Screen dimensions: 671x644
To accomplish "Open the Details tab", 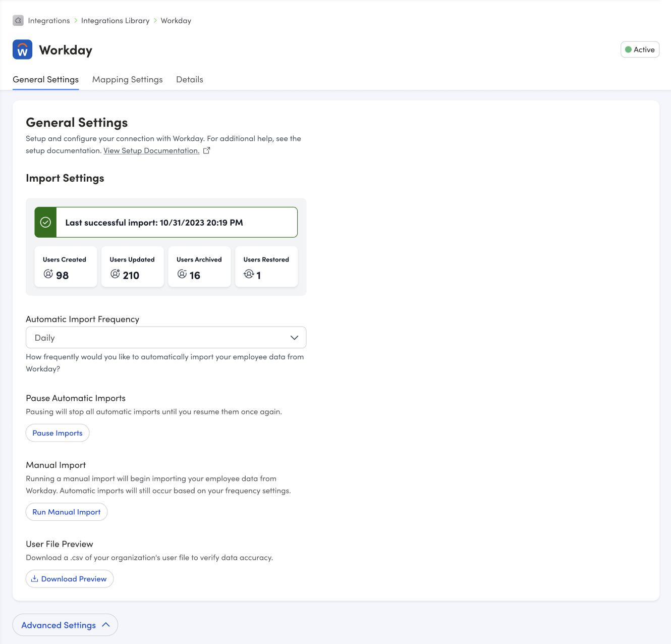I will click(190, 80).
